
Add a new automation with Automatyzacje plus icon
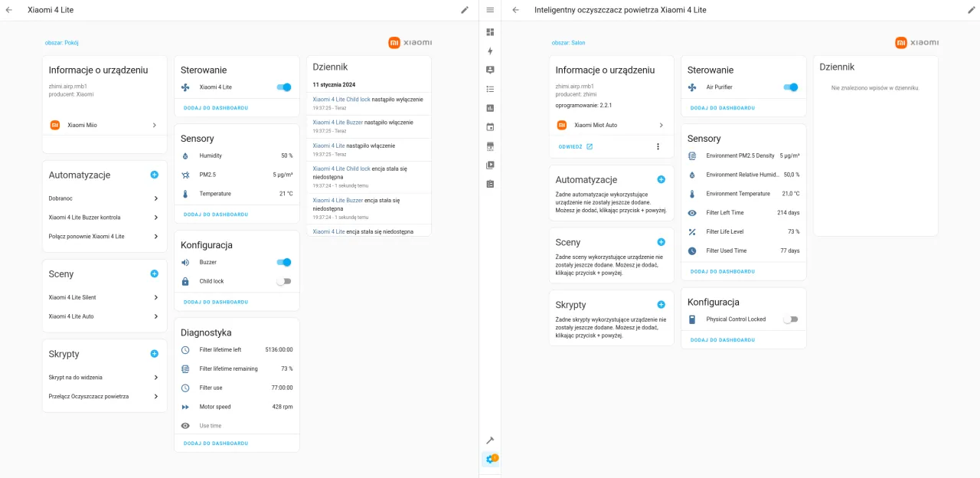[154, 175]
